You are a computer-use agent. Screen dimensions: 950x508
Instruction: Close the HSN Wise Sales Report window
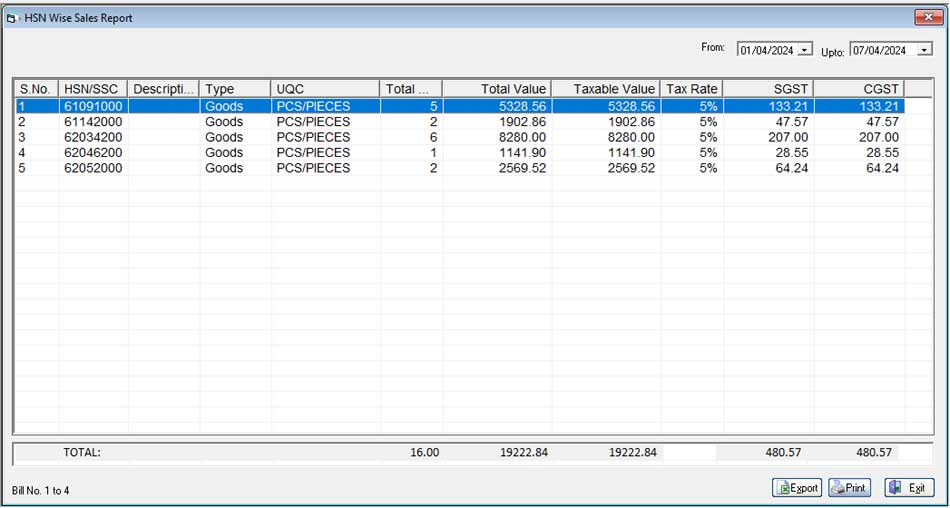tap(924, 17)
